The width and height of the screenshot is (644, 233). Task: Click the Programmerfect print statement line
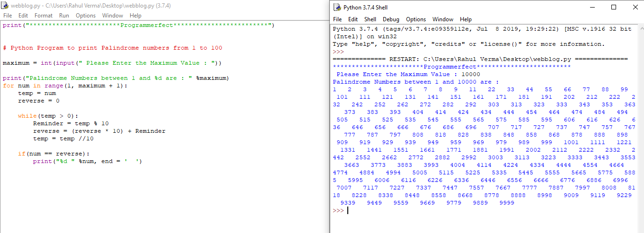tap(139, 25)
